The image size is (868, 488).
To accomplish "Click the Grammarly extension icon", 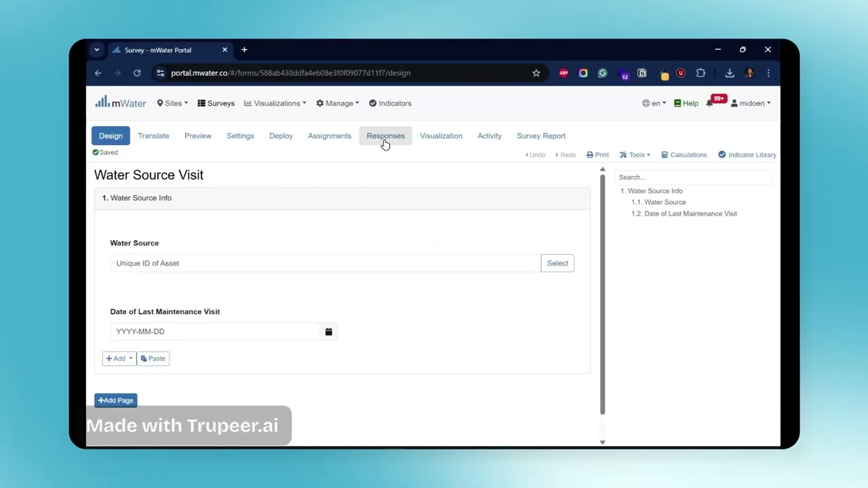I will [x=602, y=73].
